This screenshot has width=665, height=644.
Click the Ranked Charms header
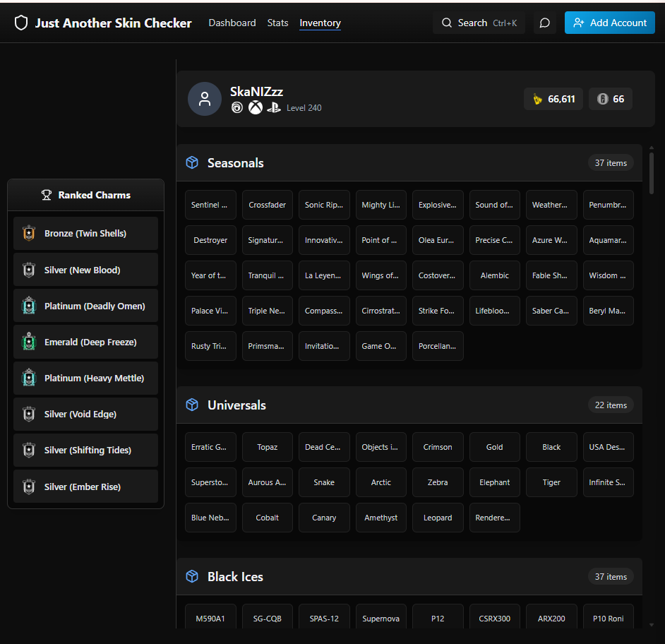pos(85,195)
